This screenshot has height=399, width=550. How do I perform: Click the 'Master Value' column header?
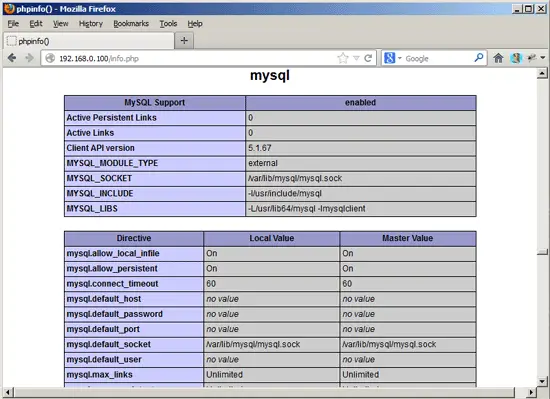[x=408, y=238]
